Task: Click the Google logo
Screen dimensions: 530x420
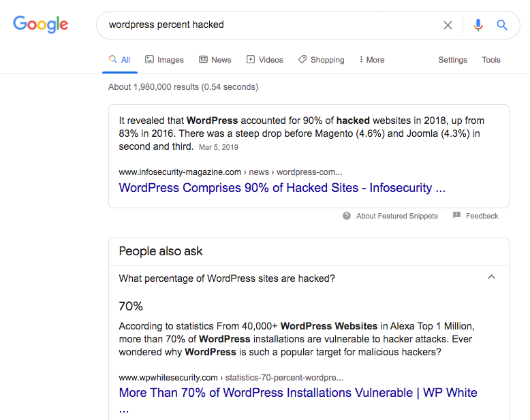Action: (41, 25)
